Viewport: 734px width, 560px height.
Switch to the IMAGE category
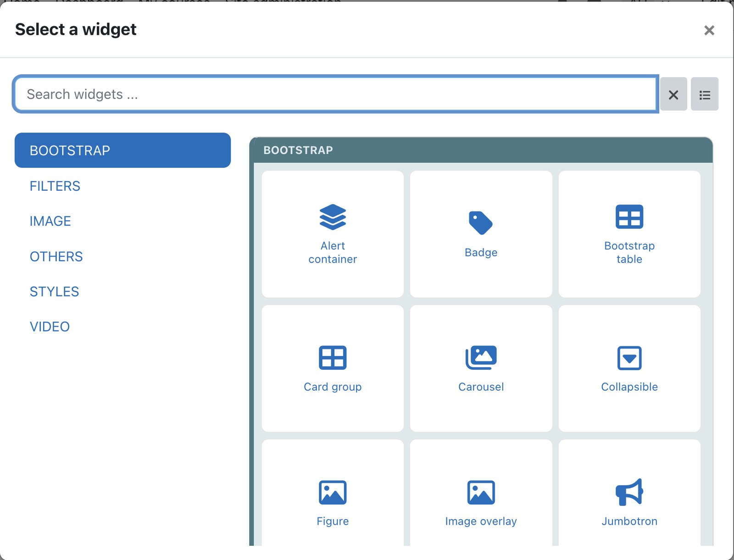point(122,221)
